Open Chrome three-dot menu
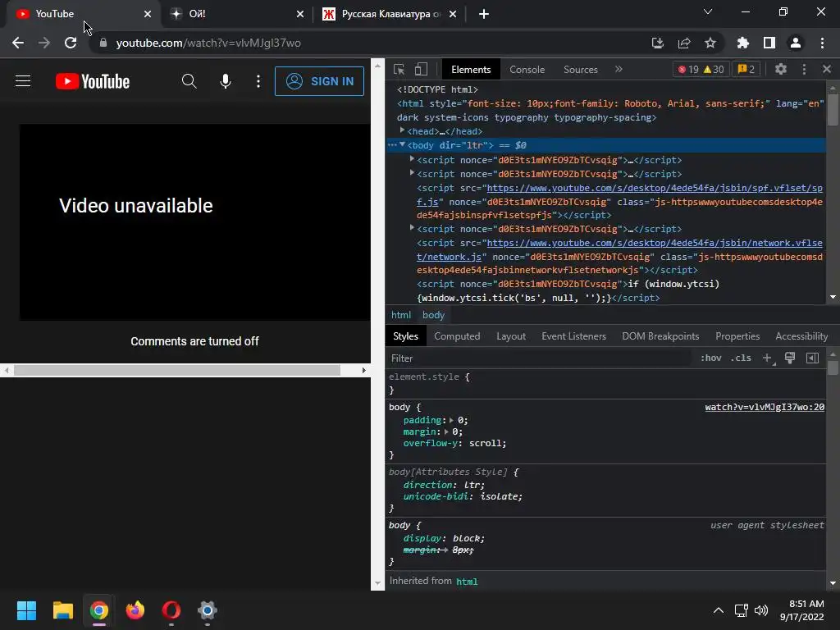 tap(822, 43)
